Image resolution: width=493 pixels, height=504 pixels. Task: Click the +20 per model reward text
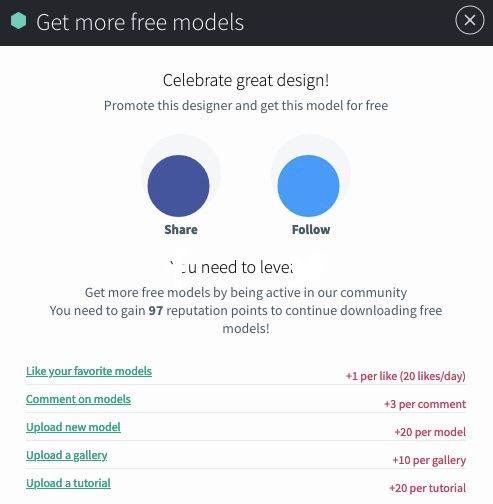pos(430,432)
